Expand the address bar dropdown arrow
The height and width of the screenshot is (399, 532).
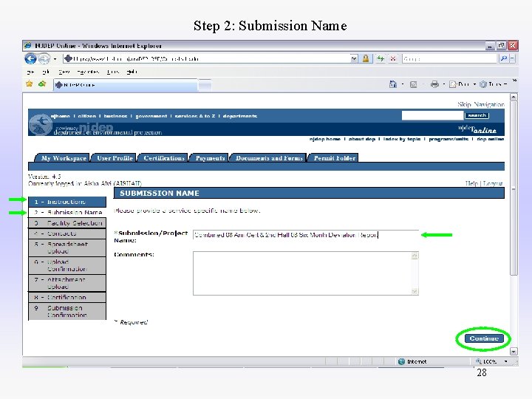pyautogui.click(x=354, y=58)
